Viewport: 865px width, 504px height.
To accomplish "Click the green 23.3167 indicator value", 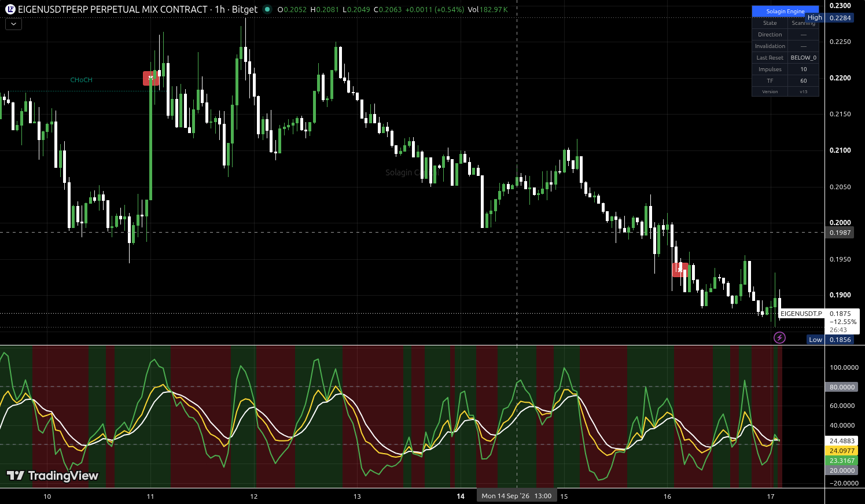I will point(842,461).
